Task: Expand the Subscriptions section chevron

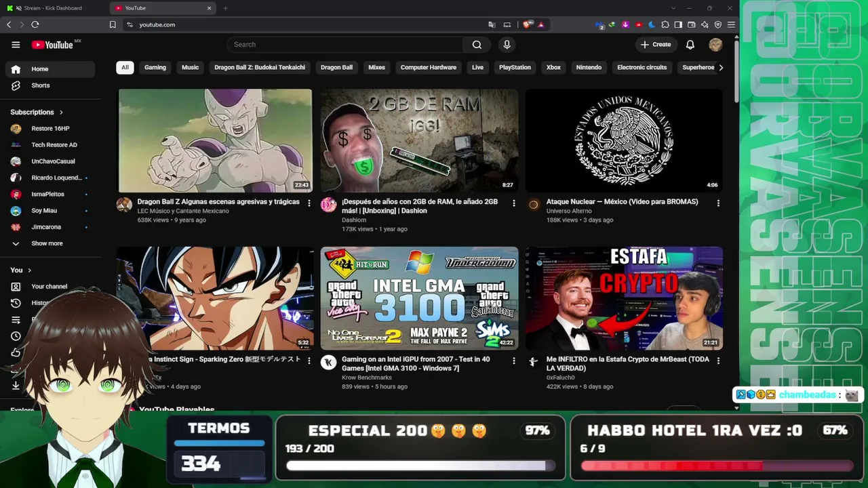Action: tap(61, 113)
